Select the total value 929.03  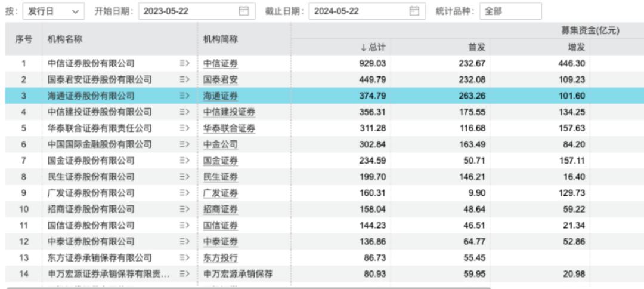[373, 64]
